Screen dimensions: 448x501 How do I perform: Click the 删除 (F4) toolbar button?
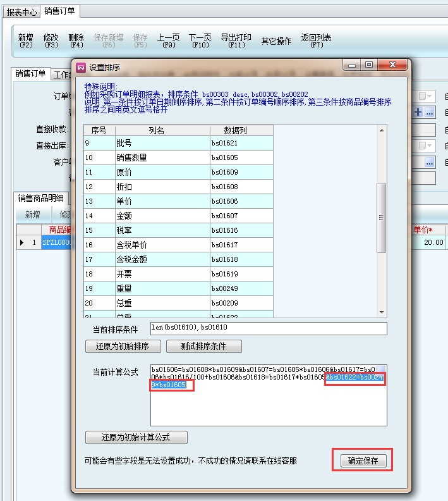pos(76,41)
